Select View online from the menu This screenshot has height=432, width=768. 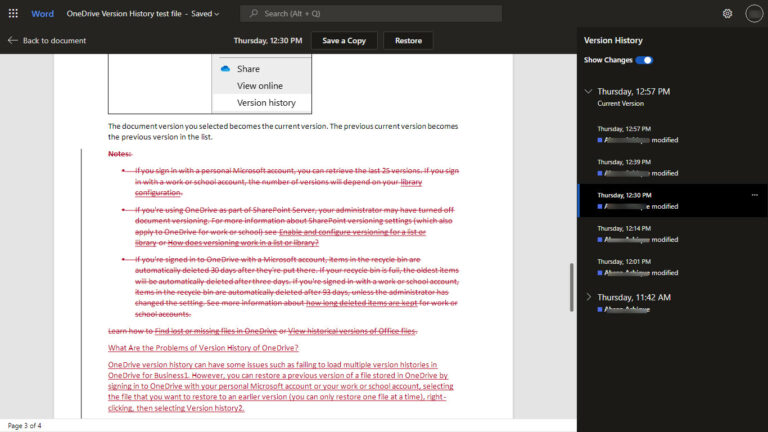(259, 86)
